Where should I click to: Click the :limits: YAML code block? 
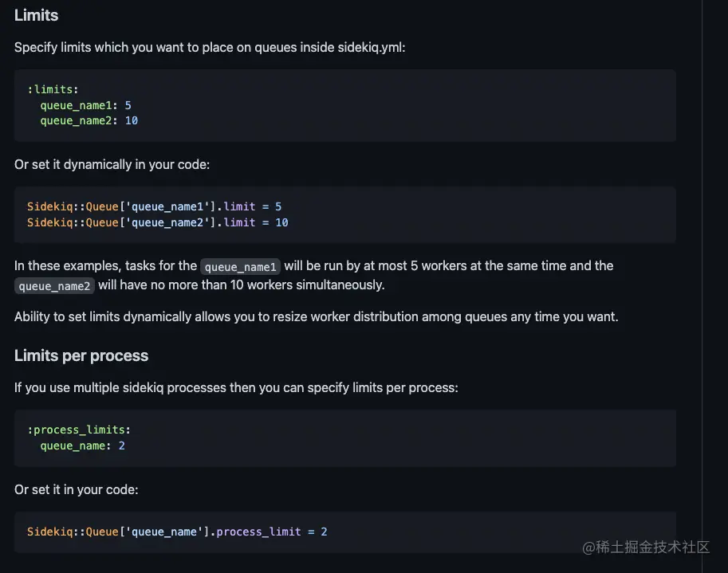[x=344, y=104]
